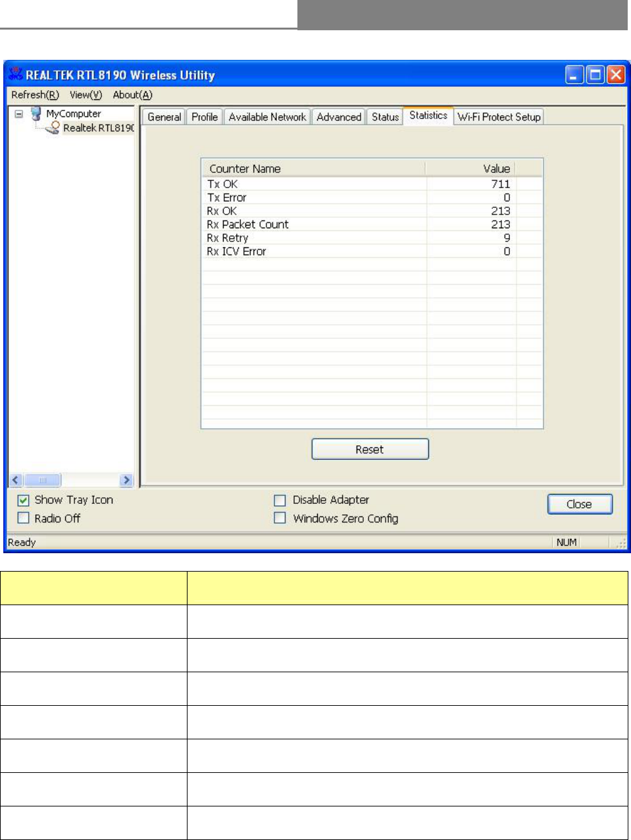Select the Realtek RTL8190 adapter icon

pos(53,128)
